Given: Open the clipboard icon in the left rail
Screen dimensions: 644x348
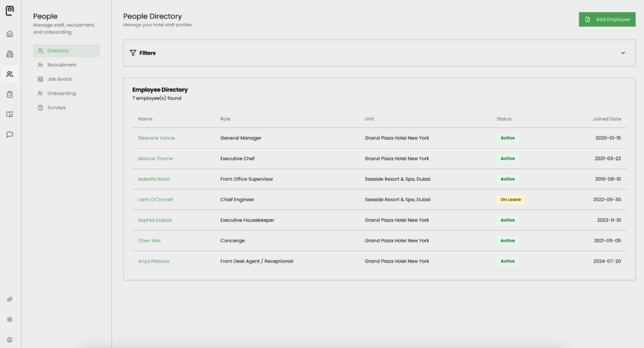Looking at the screenshot, I should 9,94.
